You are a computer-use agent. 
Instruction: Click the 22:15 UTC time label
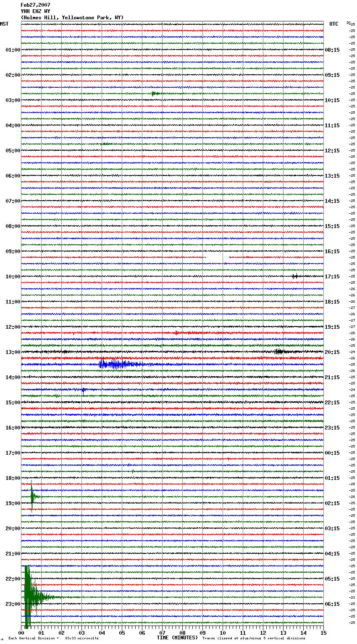[x=332, y=403]
